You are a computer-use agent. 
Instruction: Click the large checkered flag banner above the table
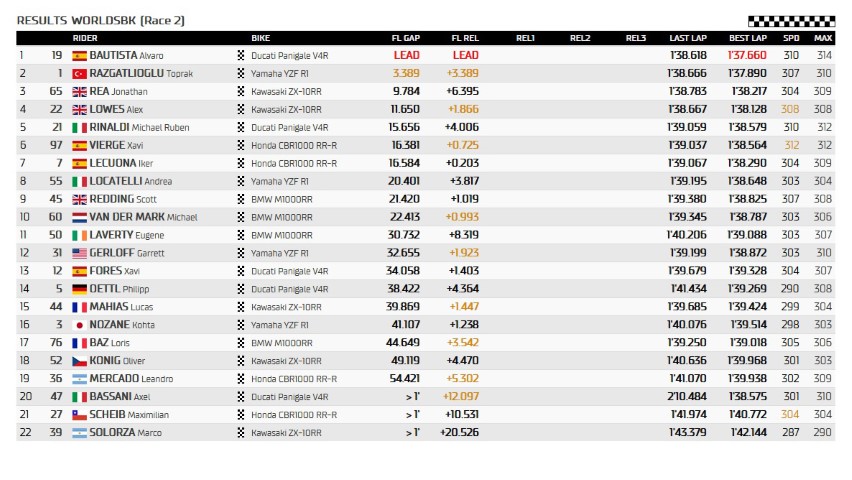790,20
